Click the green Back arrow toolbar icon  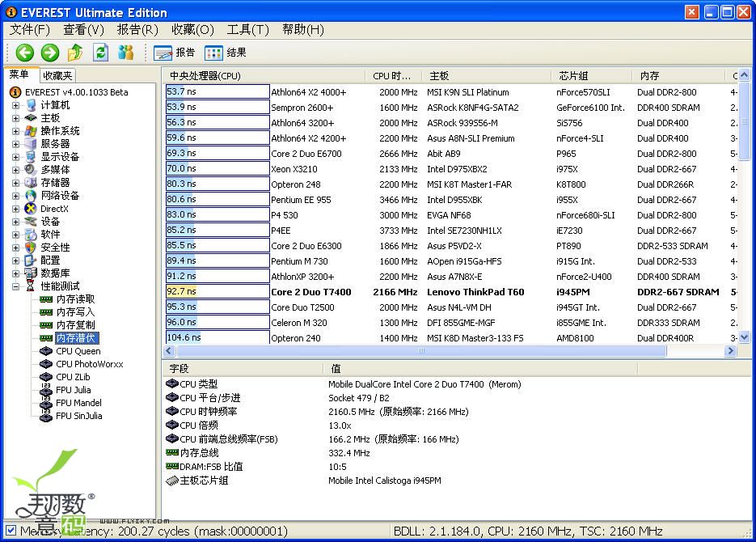(x=24, y=53)
